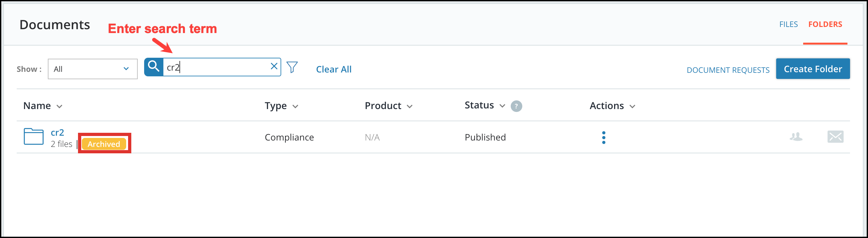Open the funnel filter icon

coord(292,67)
